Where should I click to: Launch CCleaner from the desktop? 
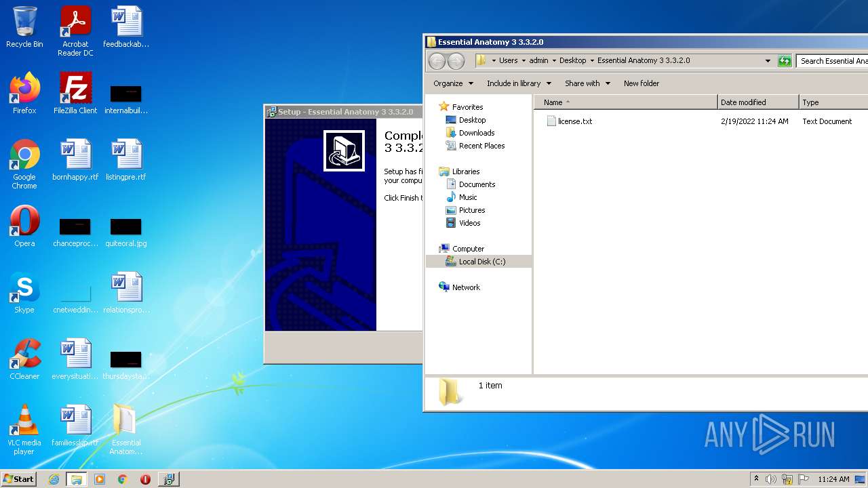pos(24,359)
